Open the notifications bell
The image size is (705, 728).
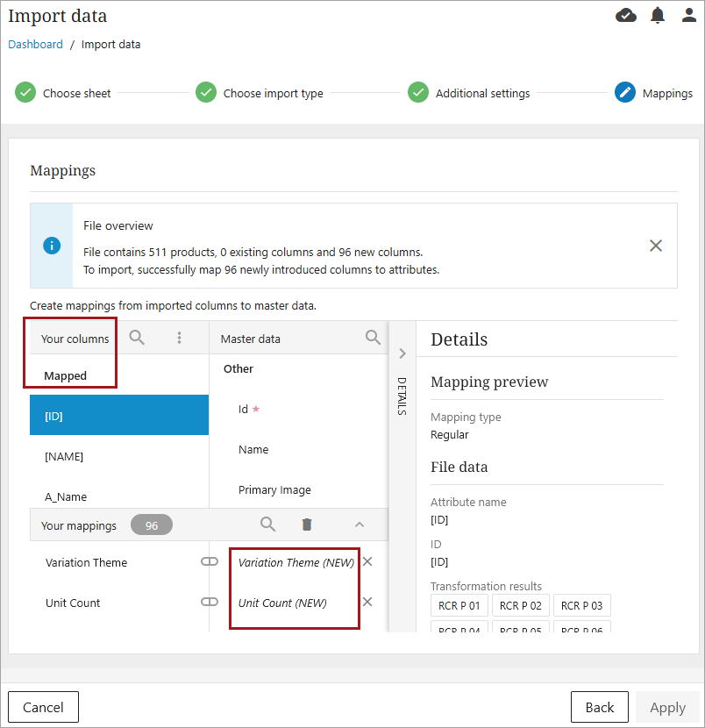point(658,15)
